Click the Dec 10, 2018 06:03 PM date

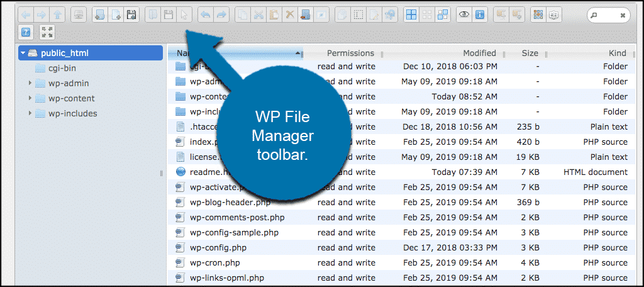pyautogui.click(x=450, y=67)
